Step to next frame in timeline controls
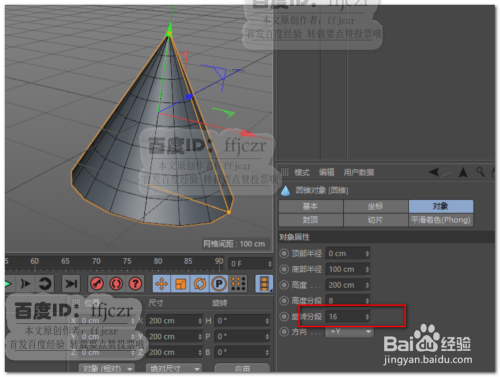The height and width of the screenshot is (377, 500). (26, 284)
